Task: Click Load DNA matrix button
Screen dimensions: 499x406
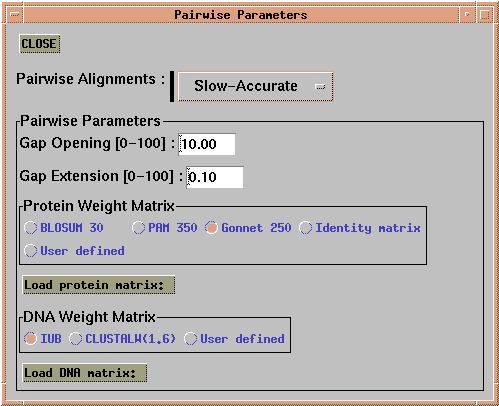Action: (x=85, y=373)
